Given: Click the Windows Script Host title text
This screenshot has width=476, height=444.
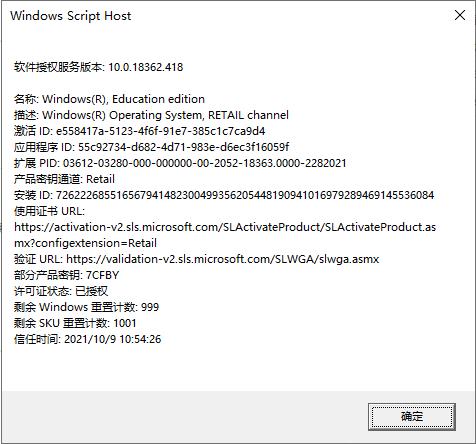Looking at the screenshot, I should [x=71, y=16].
